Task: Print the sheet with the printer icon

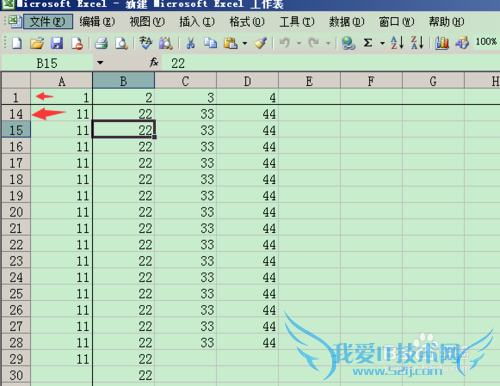Action: coord(101,43)
